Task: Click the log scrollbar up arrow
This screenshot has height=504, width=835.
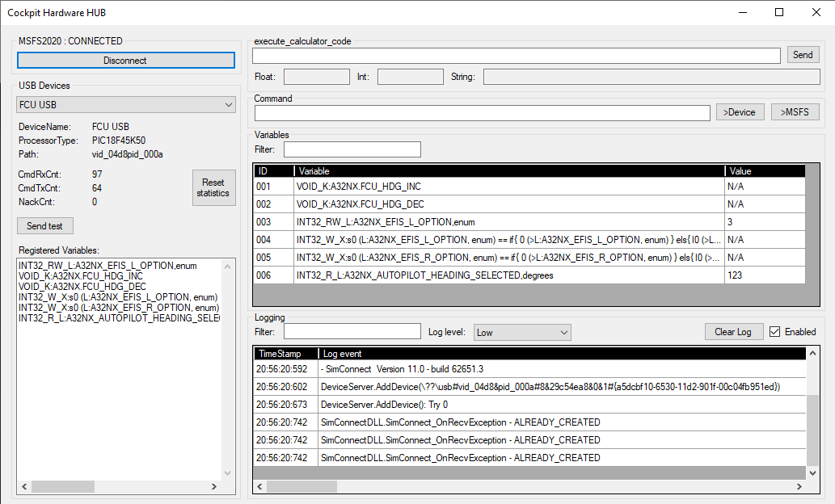Action: pos(812,353)
